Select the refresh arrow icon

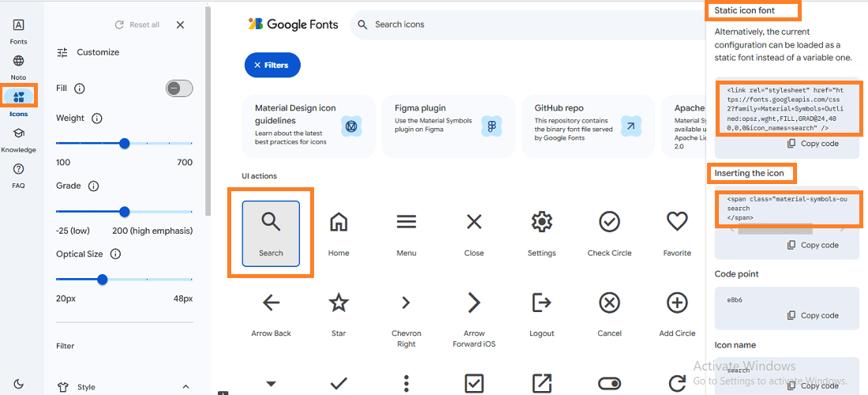coord(677,383)
